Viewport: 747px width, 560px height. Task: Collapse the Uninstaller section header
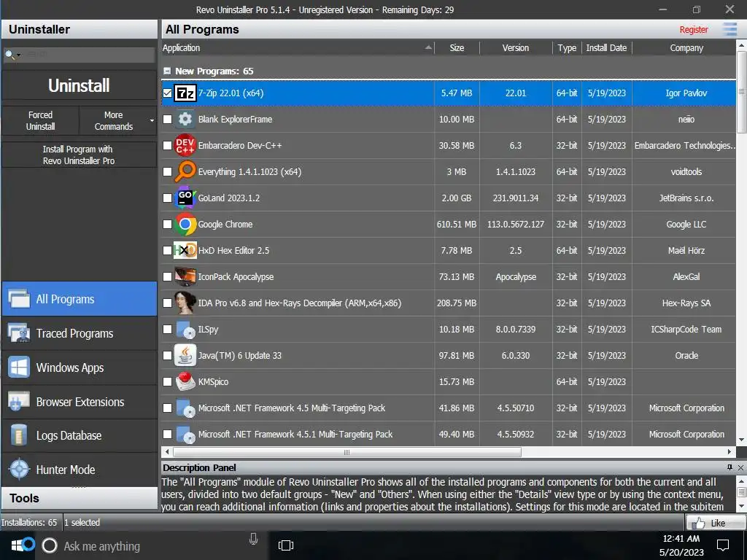(79, 29)
